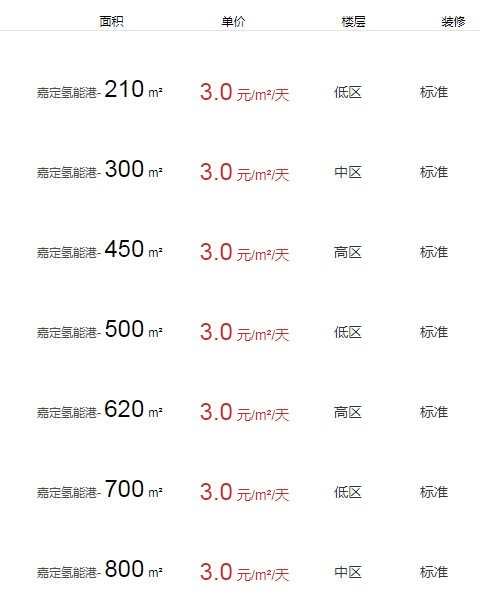Click the 单价 column header
The height and width of the screenshot is (594, 480).
coord(233,22)
